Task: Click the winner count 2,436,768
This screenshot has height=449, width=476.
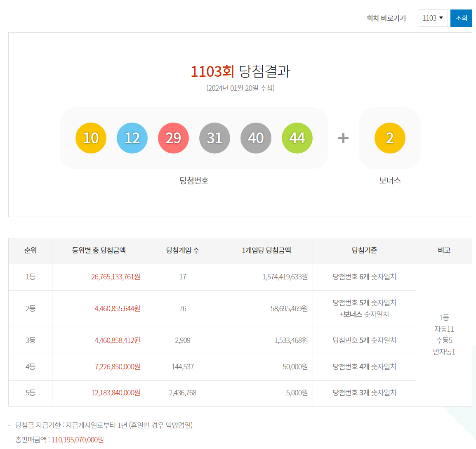Action: 182,393
